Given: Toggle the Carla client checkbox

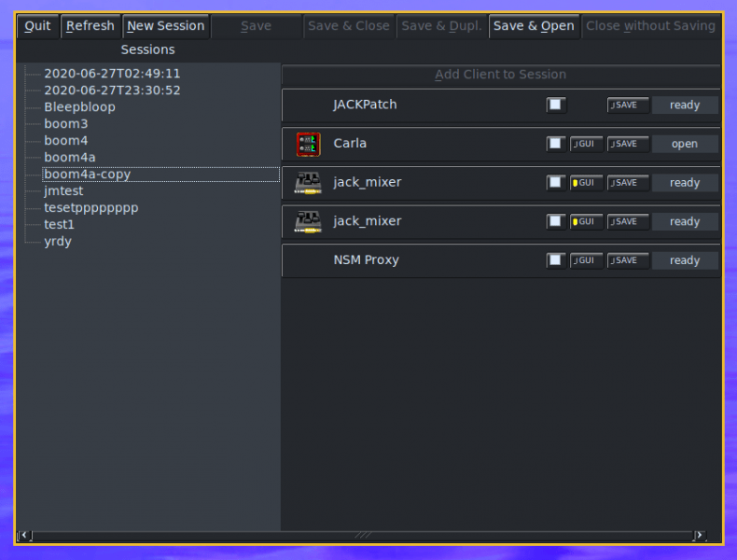Looking at the screenshot, I should pos(556,144).
